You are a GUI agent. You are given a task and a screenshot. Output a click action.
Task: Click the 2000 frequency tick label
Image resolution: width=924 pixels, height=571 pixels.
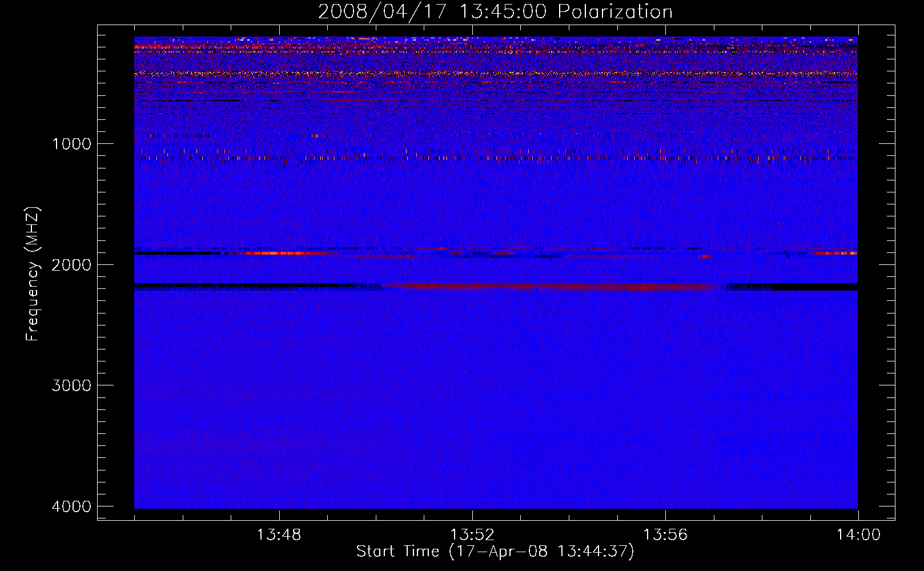(x=71, y=264)
